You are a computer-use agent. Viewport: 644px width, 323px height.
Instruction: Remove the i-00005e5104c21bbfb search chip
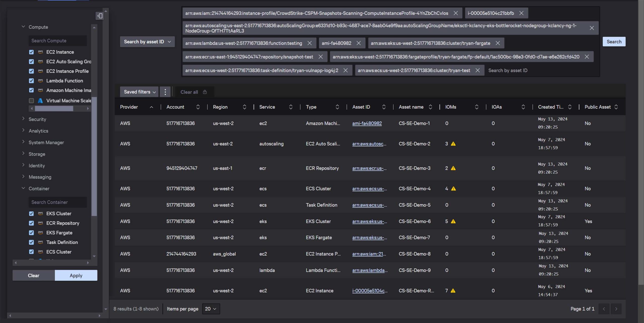(521, 13)
